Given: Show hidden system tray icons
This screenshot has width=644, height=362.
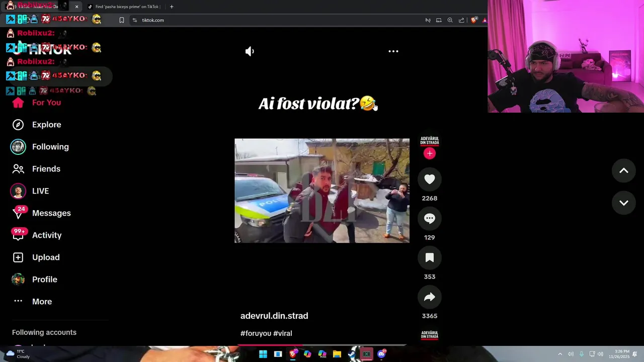Looking at the screenshot, I should [560, 354].
